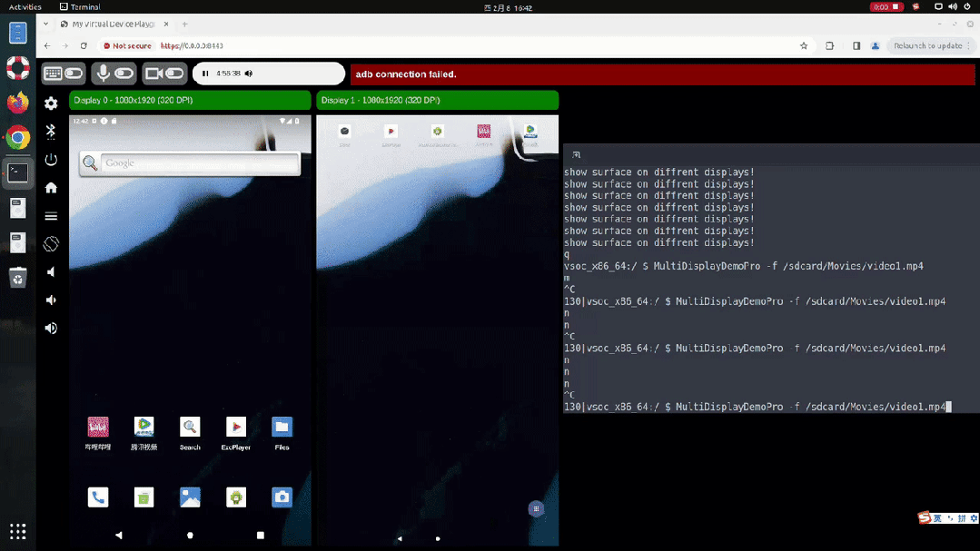
Task: Go back in browser history
Action: pos(47,45)
